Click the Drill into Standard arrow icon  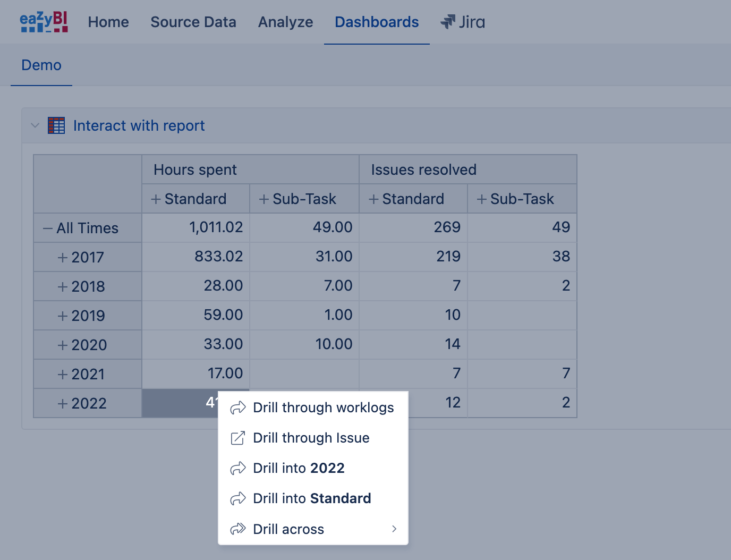click(x=238, y=498)
